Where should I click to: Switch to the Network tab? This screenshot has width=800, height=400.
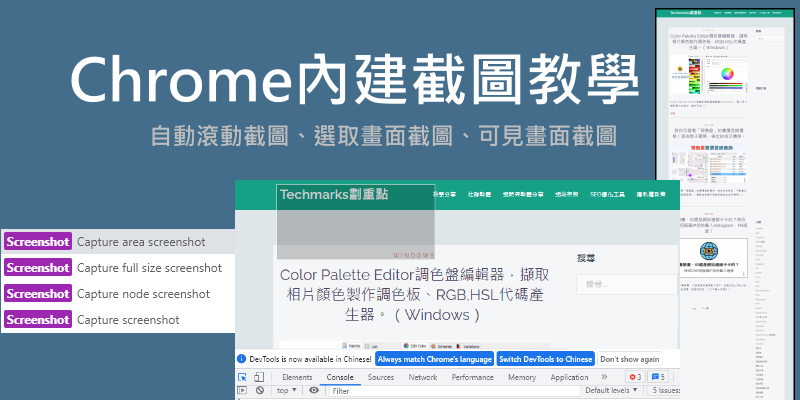point(422,378)
